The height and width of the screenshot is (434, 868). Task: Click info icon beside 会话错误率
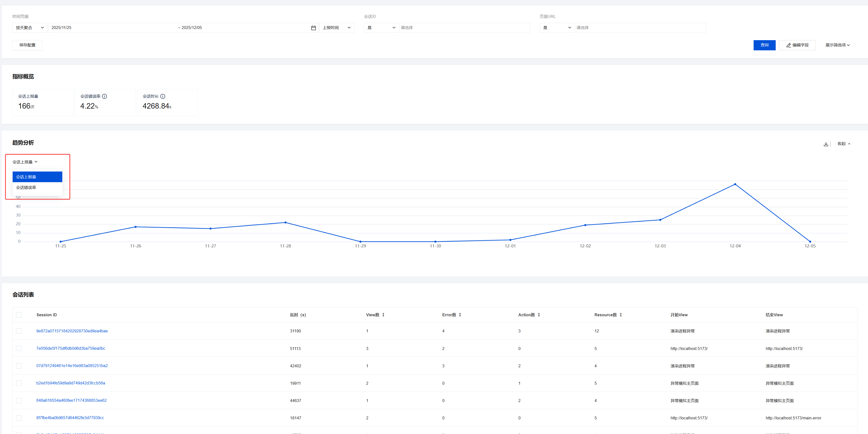104,96
